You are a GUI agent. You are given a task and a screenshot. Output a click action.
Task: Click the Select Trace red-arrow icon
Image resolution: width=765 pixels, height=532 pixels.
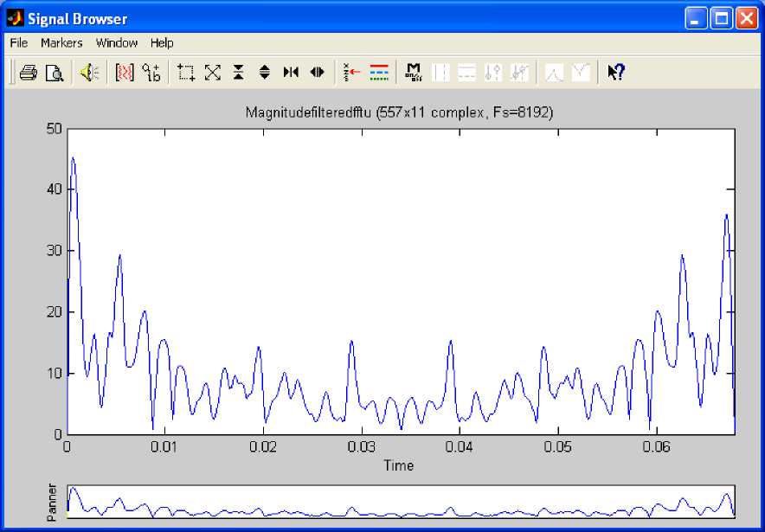coord(351,73)
